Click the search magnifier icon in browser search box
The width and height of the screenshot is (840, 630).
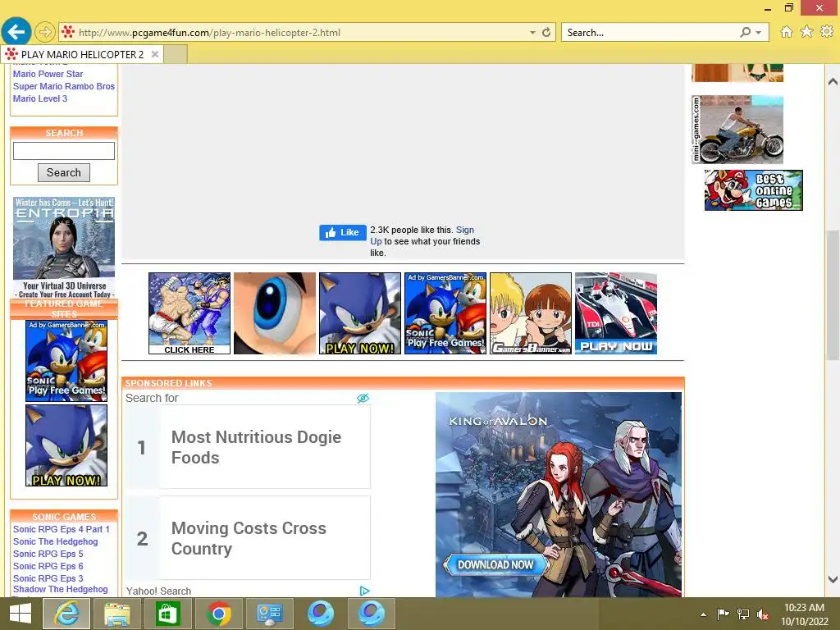(x=745, y=32)
